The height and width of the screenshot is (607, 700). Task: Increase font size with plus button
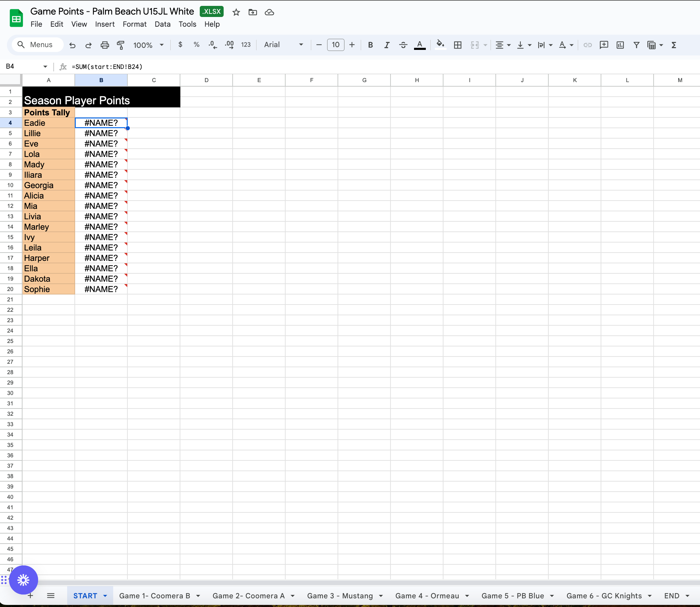tap(352, 45)
